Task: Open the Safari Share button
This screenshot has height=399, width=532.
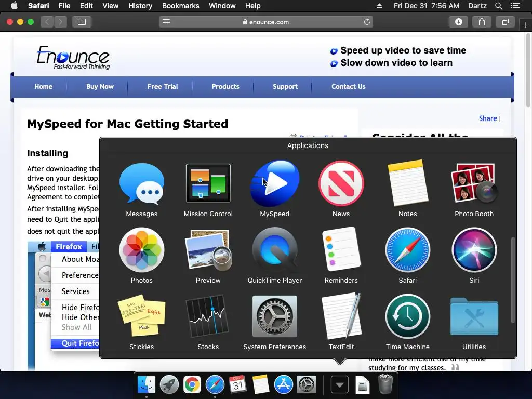Action: pos(482,22)
